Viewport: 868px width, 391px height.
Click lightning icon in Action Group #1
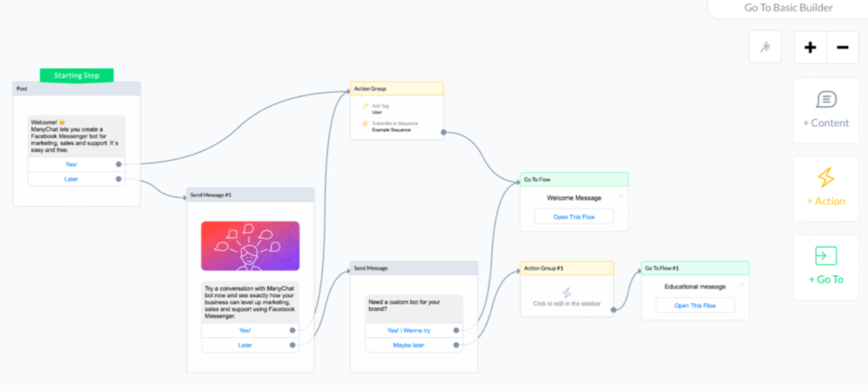tap(566, 293)
